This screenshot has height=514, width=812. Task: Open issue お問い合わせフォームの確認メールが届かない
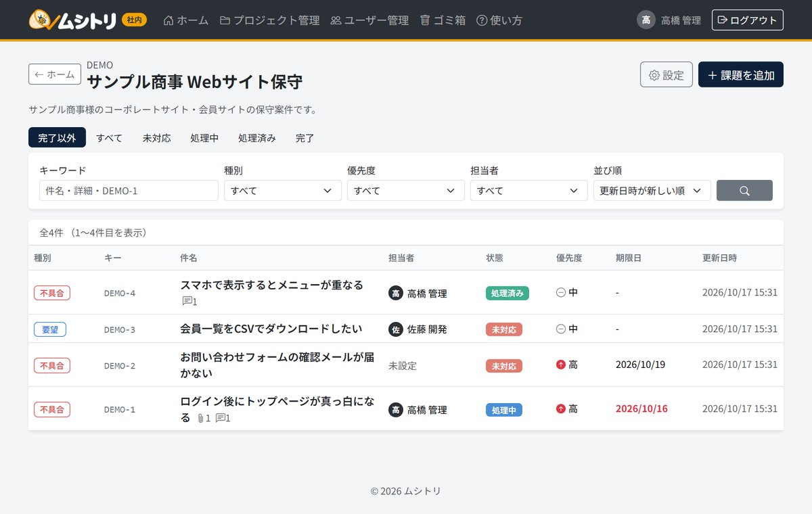[277, 365]
